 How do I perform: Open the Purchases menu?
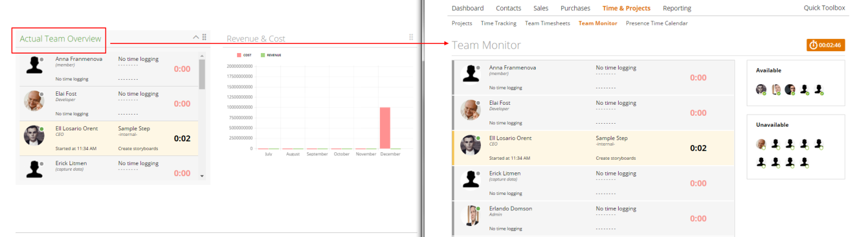click(575, 8)
